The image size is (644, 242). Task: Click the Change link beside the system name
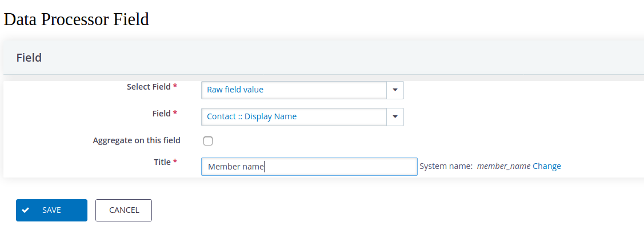pyautogui.click(x=547, y=166)
